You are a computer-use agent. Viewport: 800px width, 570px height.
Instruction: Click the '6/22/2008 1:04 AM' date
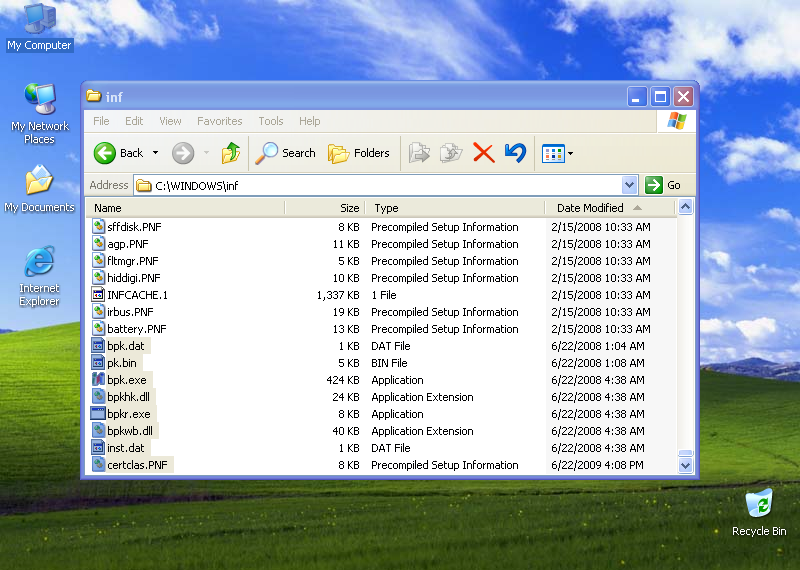[597, 346]
